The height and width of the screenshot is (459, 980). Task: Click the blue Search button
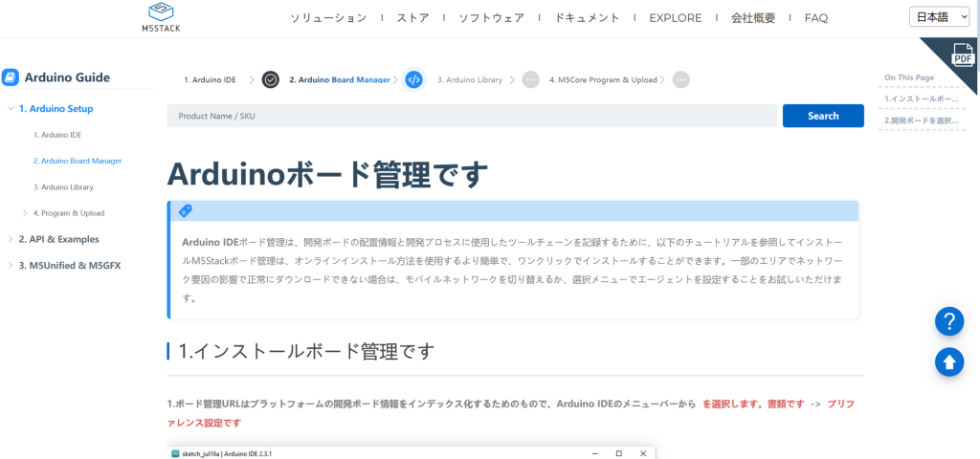coord(823,116)
